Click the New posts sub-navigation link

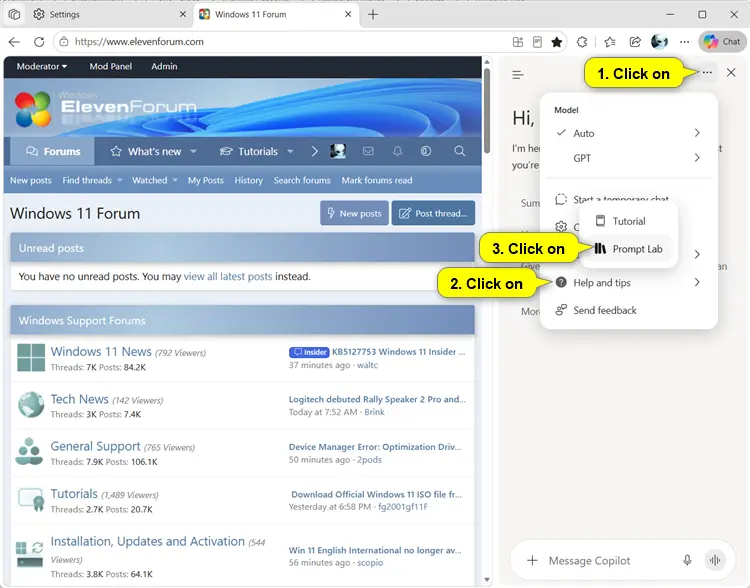[x=31, y=180]
